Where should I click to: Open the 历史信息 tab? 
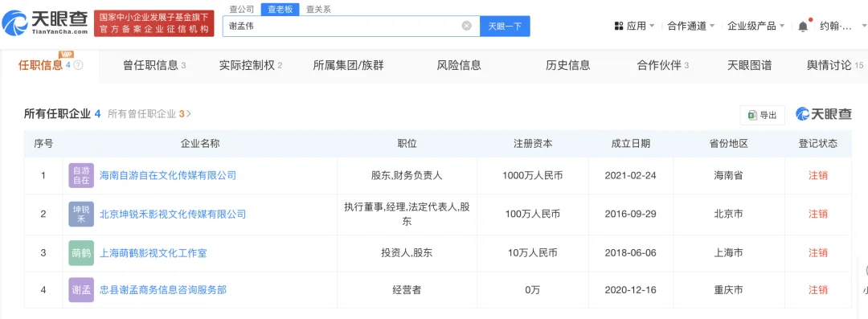(568, 65)
